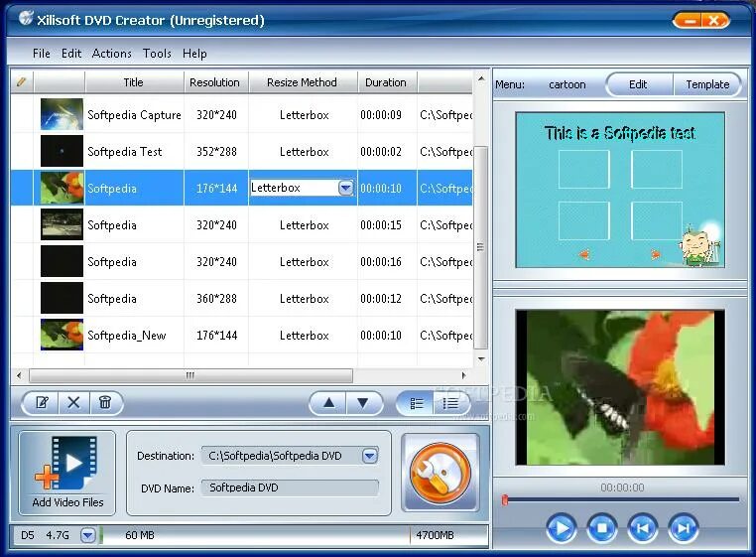Move selected video down with triangle button
The image size is (756, 557).
point(363,402)
